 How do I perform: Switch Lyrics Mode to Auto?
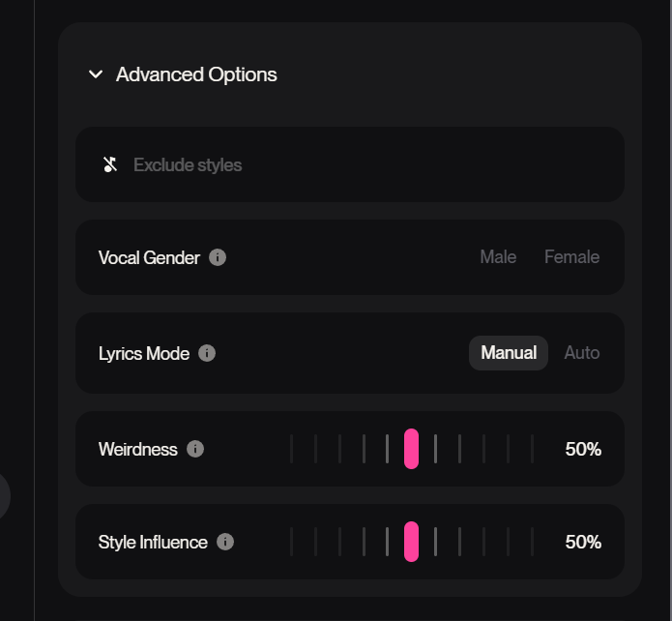coord(582,353)
